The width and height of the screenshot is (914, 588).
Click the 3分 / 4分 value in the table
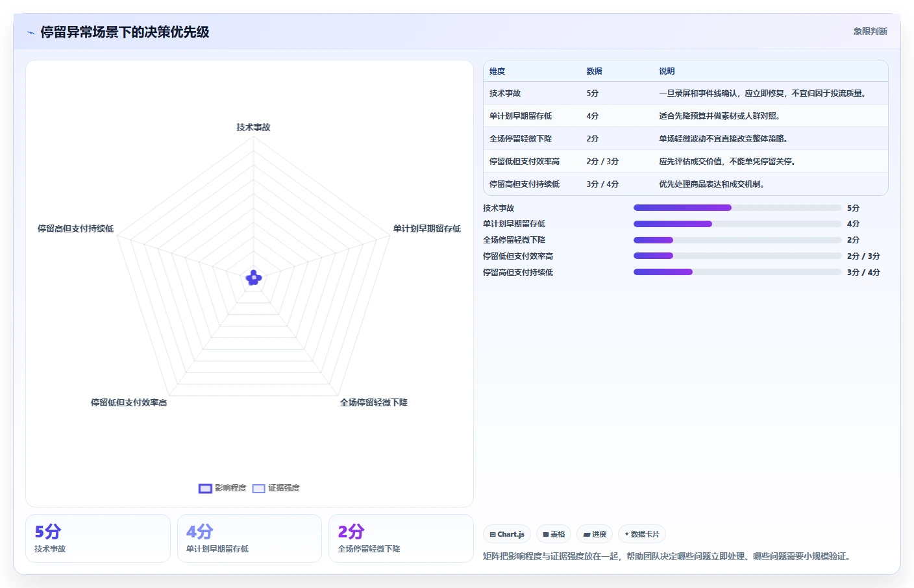tap(602, 184)
